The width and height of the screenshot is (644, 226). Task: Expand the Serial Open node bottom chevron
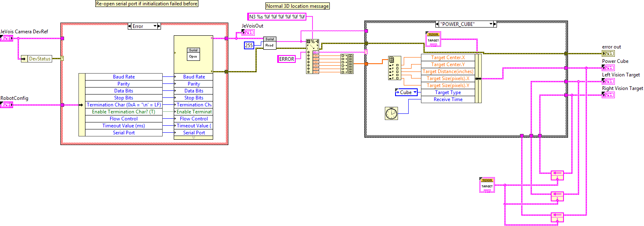click(193, 137)
